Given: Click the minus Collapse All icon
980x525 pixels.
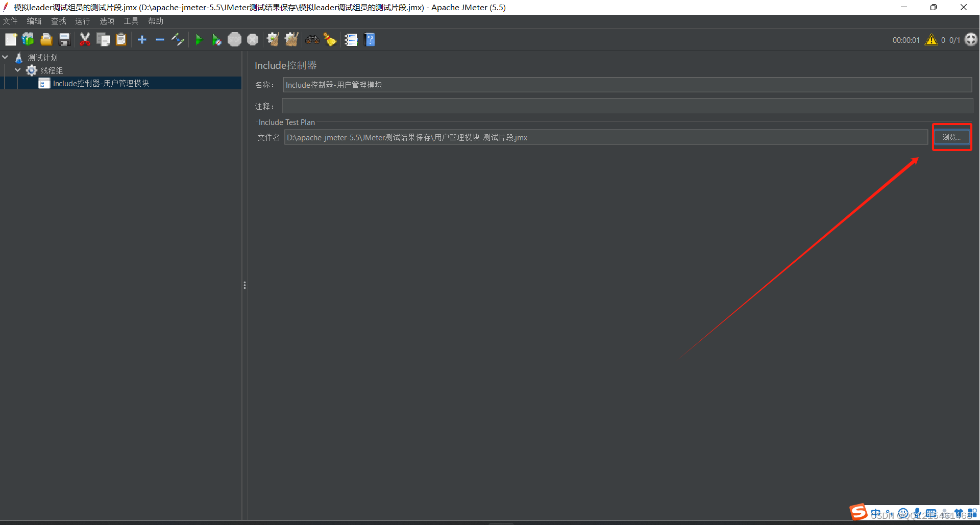Looking at the screenshot, I should pos(160,40).
